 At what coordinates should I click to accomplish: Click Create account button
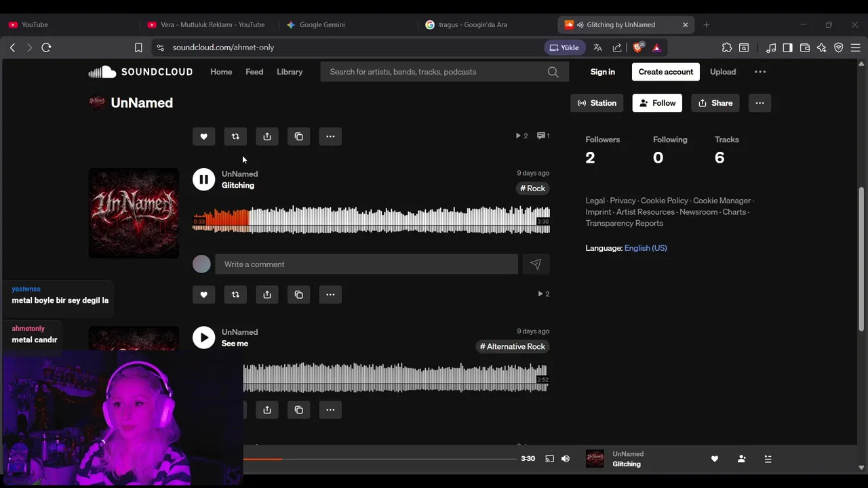[666, 72]
